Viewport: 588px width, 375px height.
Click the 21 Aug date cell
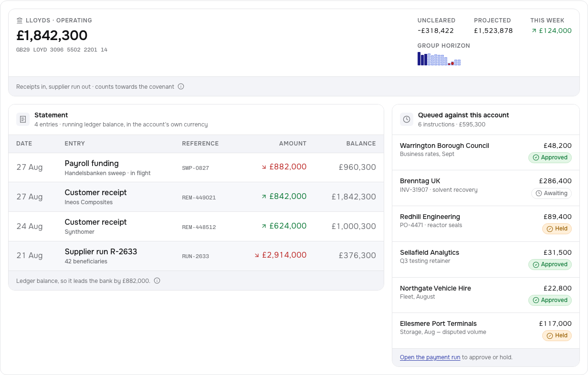click(30, 256)
